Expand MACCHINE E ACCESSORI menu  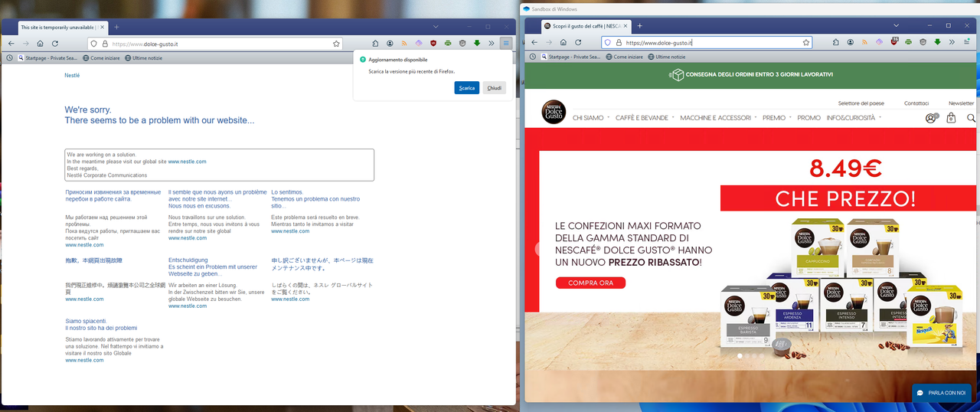point(718,118)
